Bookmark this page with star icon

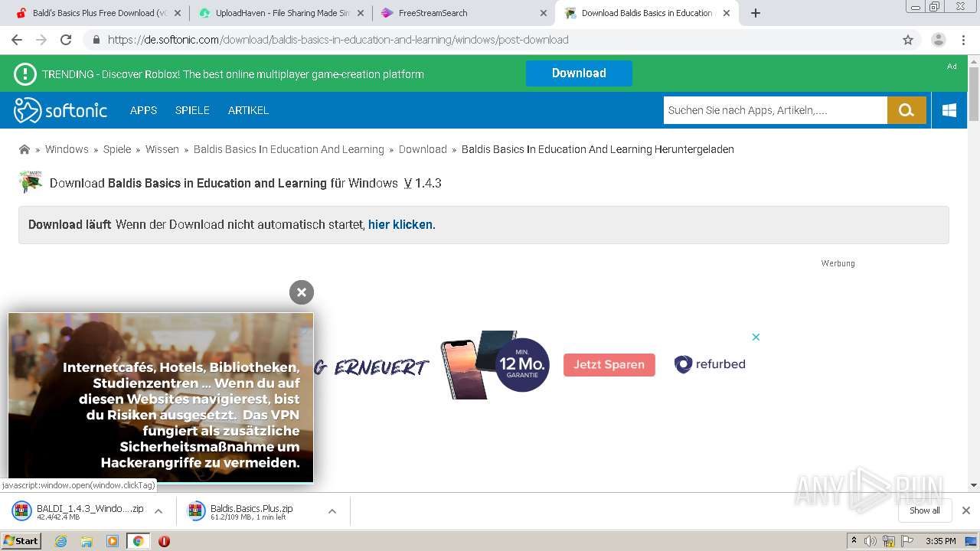(908, 40)
